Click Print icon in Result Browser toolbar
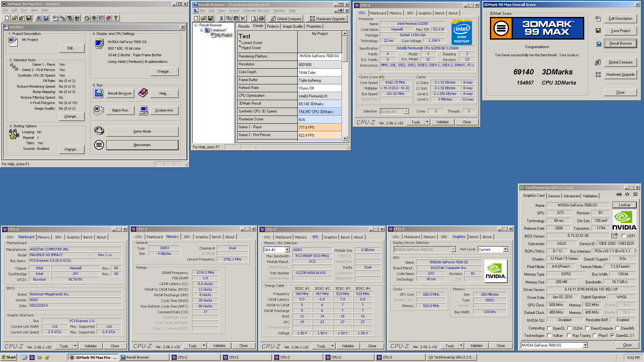This screenshot has height=362, width=644. click(261, 19)
